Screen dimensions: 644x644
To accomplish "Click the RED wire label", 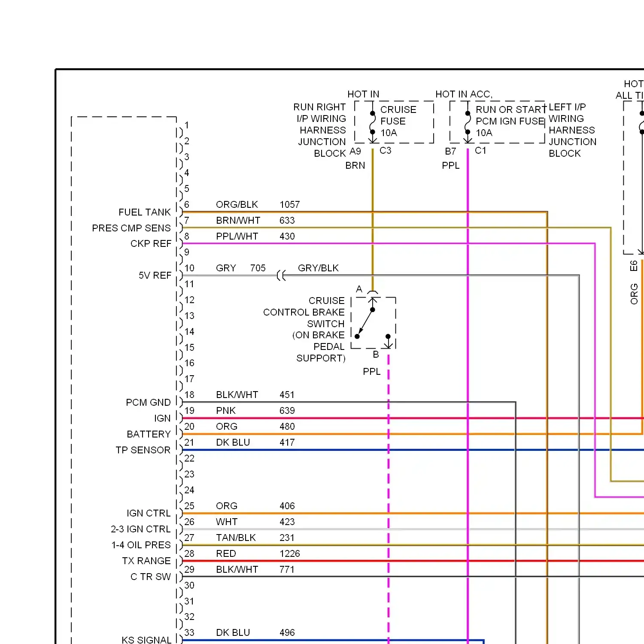I will (x=226, y=553).
